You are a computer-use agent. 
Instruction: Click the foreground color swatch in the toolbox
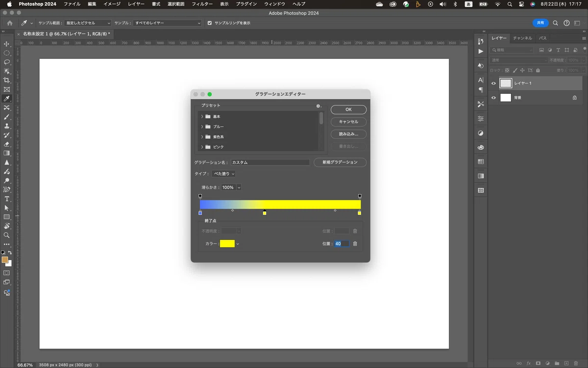click(5, 260)
